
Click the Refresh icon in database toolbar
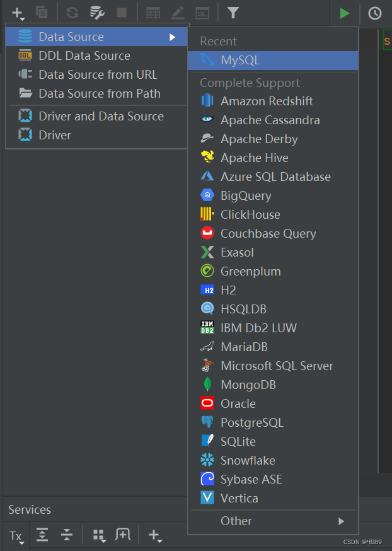point(72,13)
